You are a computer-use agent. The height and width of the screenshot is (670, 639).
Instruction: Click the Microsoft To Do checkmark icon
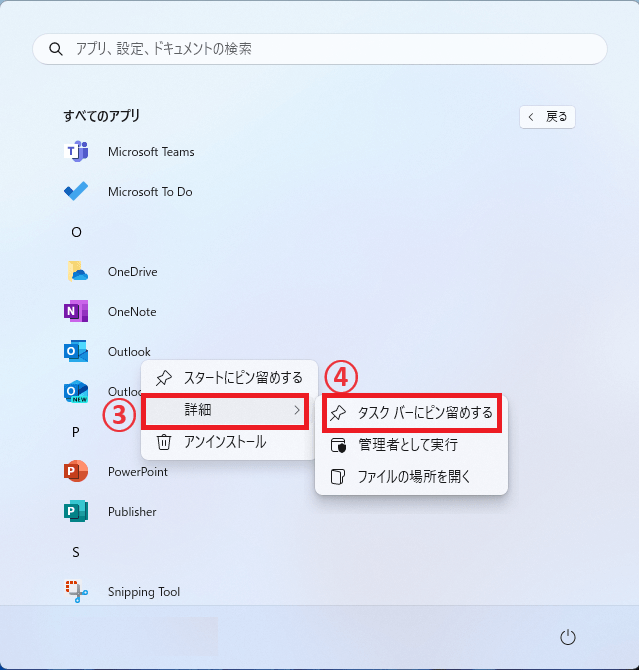click(76, 191)
